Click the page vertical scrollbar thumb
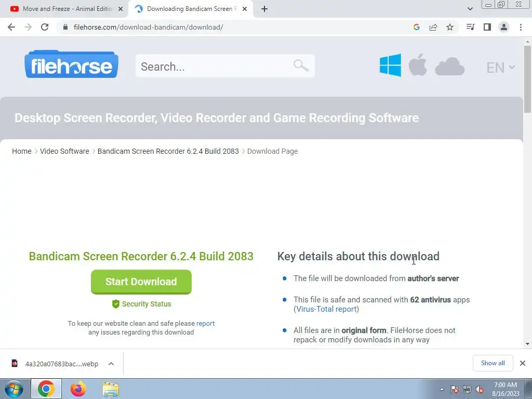This screenshot has width=532, height=399. click(x=527, y=79)
